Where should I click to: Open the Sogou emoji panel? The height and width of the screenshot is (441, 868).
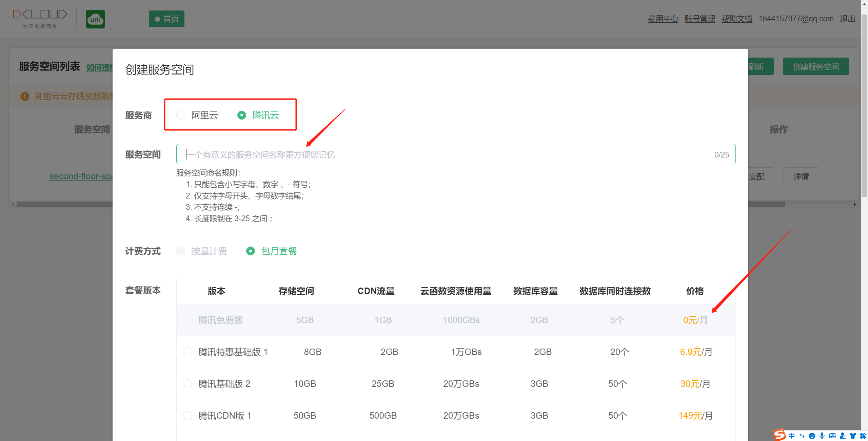(812, 436)
